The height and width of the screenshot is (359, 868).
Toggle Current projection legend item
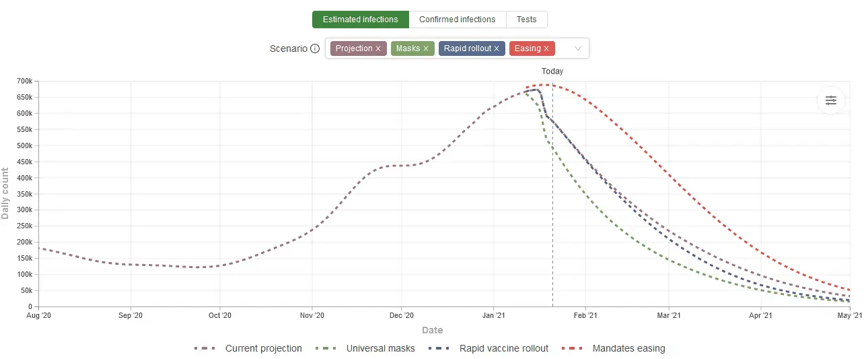click(263, 348)
